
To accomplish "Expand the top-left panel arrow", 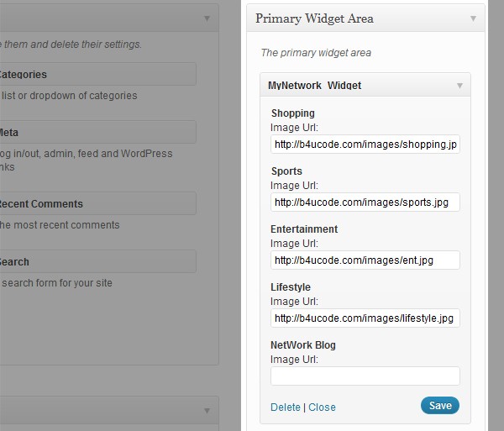I will [x=207, y=18].
